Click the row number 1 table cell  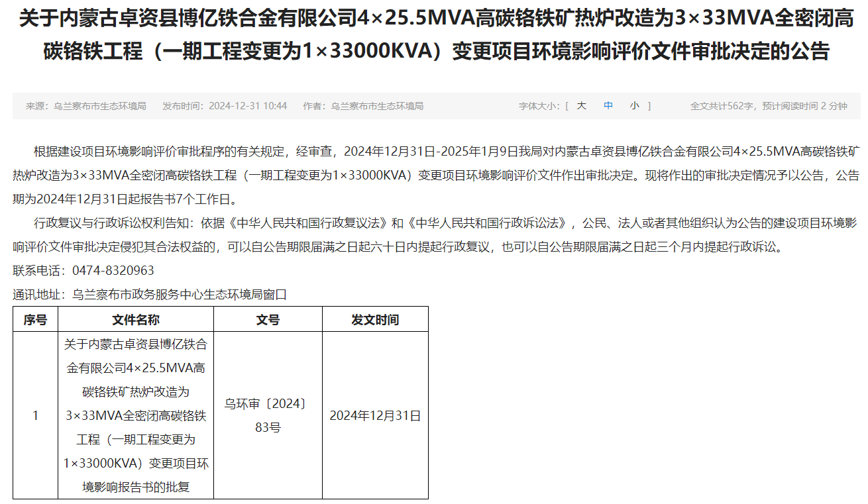point(35,416)
